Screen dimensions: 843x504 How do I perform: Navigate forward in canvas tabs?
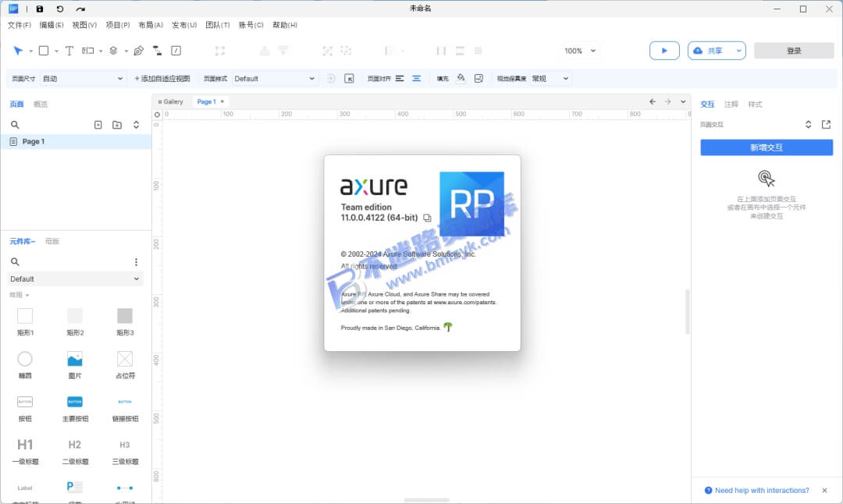coord(667,101)
